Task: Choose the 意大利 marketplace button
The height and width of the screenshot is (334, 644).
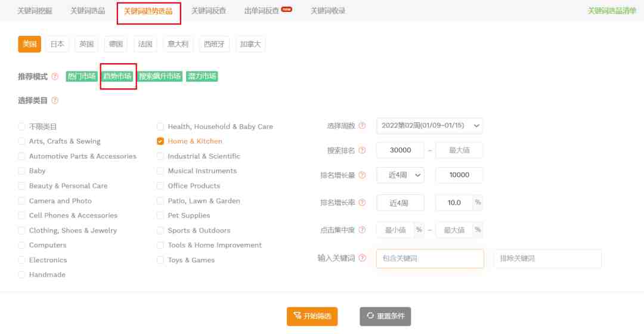Action: (x=178, y=44)
